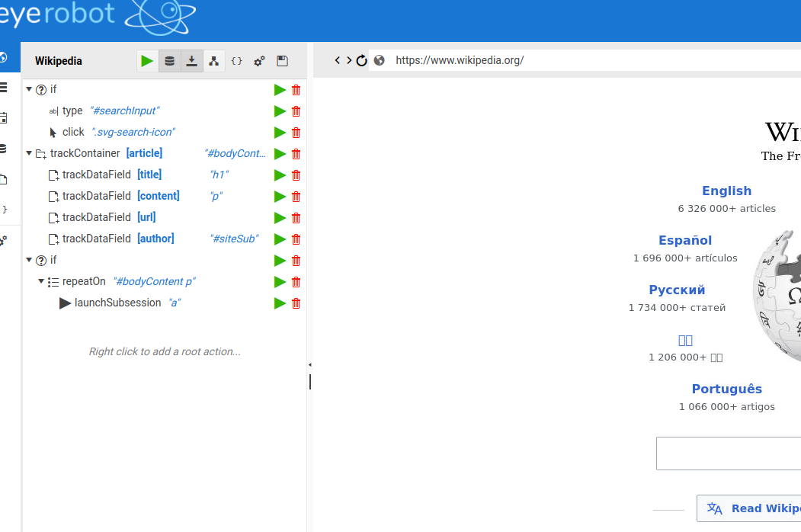Delete the type "#searchInput" action
The image size is (801, 532).
[296, 111]
